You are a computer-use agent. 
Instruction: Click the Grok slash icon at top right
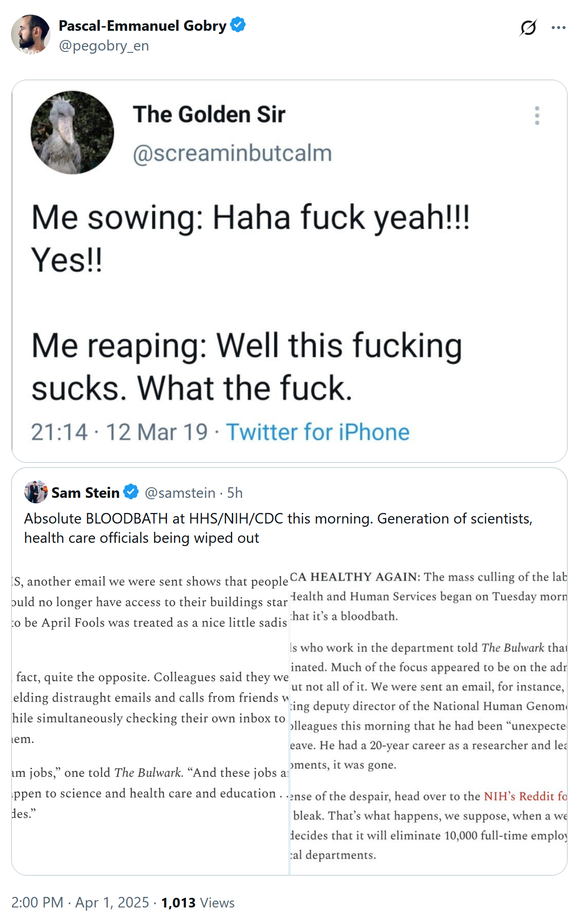point(528,28)
